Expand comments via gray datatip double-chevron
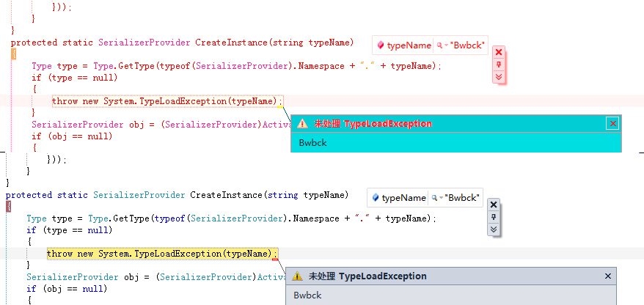Screen dimensions: 644x305 (494, 229)
